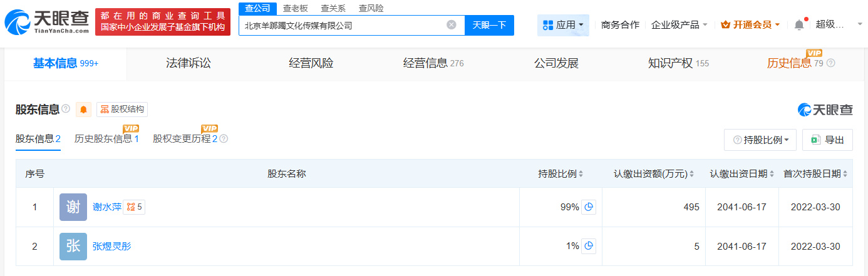
Task: Sort the table by 持股比例 column
Action: (x=561, y=173)
